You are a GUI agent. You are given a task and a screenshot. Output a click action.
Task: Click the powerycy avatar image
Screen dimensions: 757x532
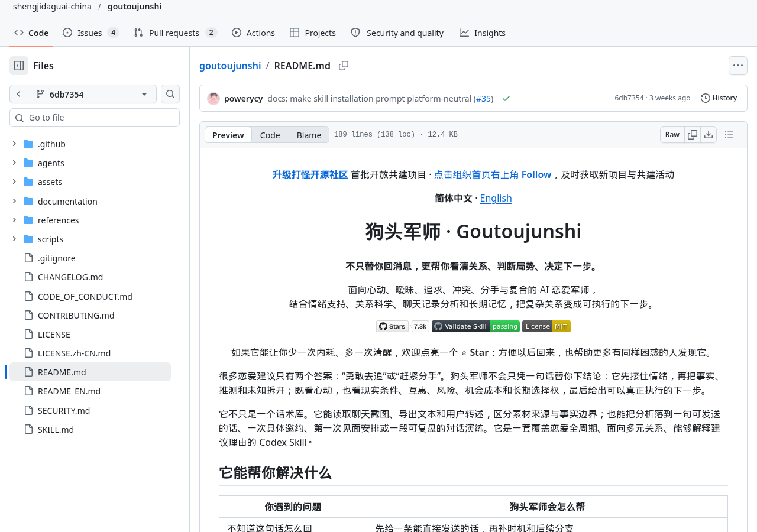(x=213, y=98)
